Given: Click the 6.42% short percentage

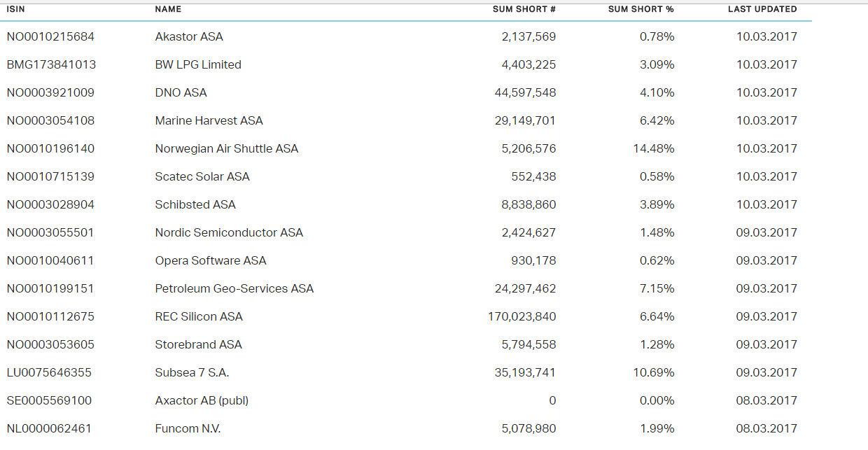Looking at the screenshot, I should (657, 120).
